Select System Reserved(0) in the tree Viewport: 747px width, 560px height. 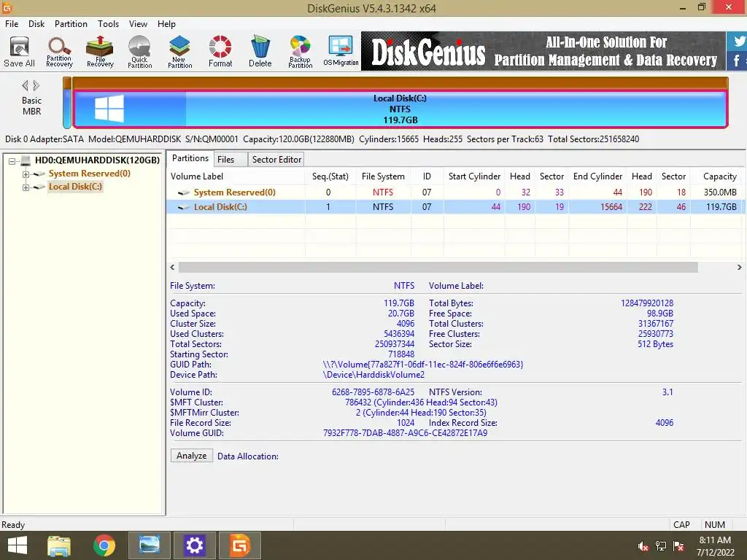pyautogui.click(x=89, y=174)
